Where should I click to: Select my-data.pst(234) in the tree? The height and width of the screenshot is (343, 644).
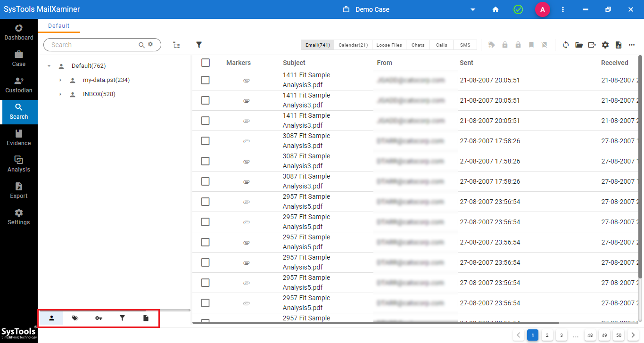click(106, 80)
